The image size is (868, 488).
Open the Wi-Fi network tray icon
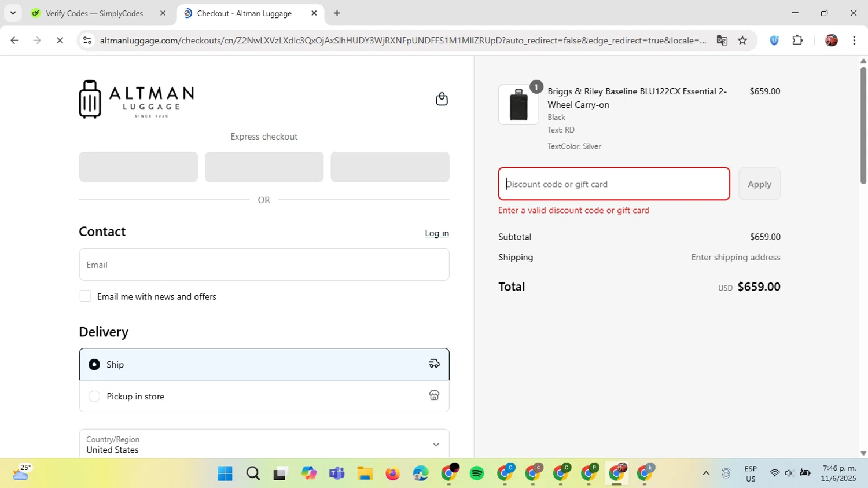pos(774,474)
